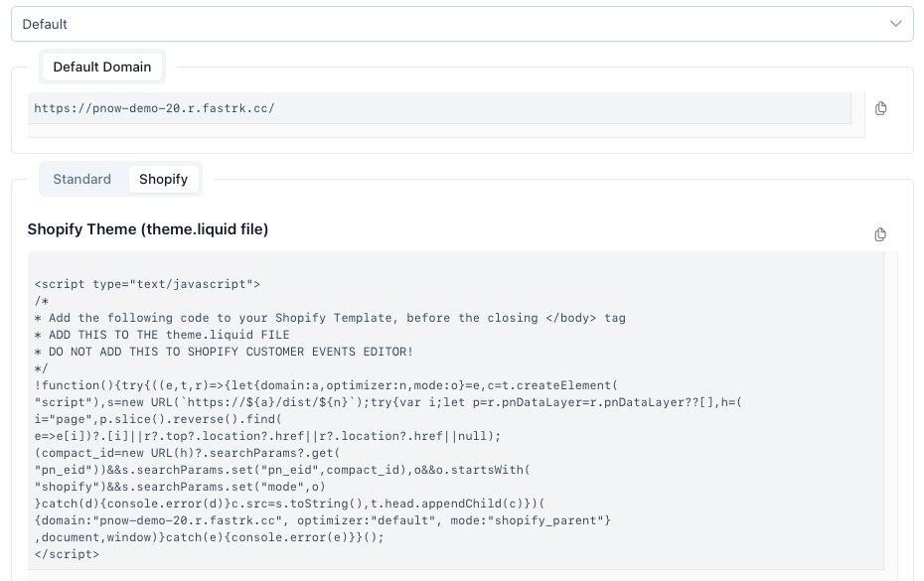The width and height of the screenshot is (924, 581).
Task: Click the 'DO NOT ADD THIS TO SHOPIFY CUSTOMER EVENTS EDITOR!' line
Action: tap(224, 352)
